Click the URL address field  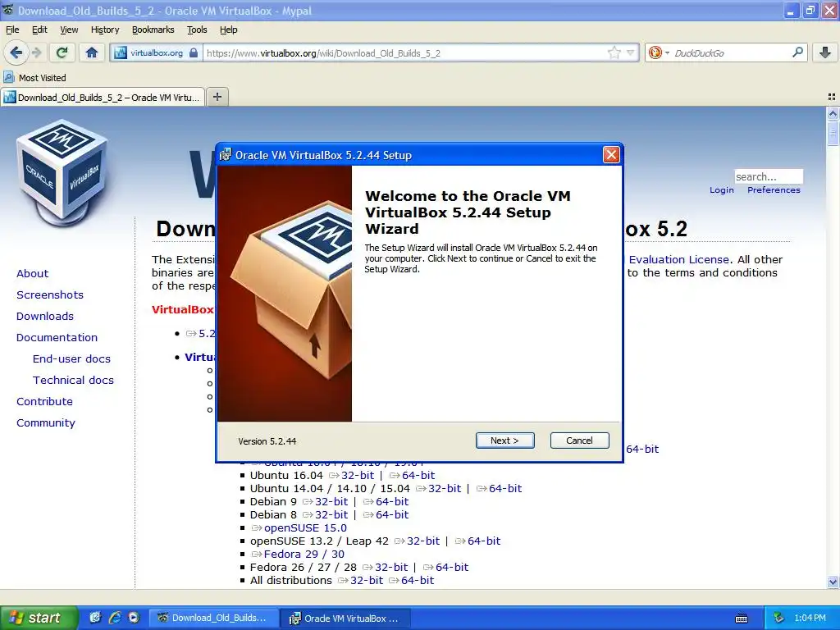tap(404, 53)
